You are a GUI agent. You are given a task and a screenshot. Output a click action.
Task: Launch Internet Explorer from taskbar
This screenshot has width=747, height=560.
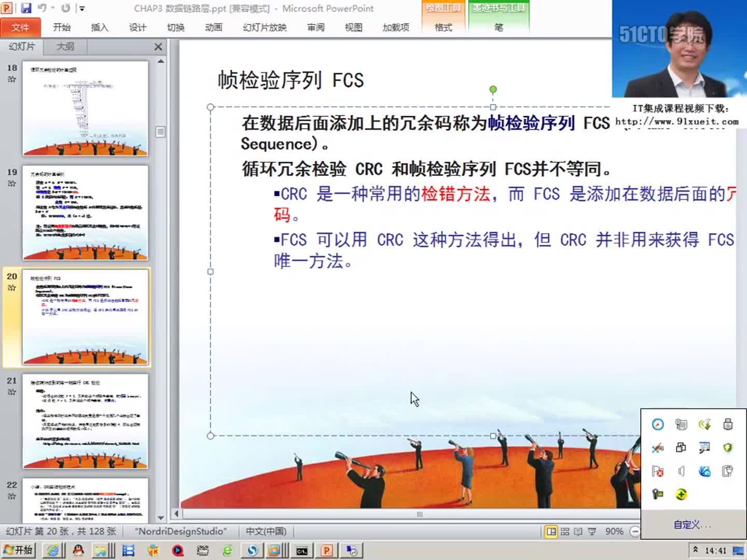coord(52,550)
